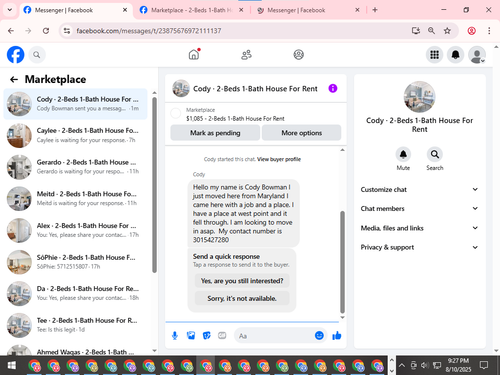
Task: Search in conversation using the magnifier icon
Action: point(435,154)
